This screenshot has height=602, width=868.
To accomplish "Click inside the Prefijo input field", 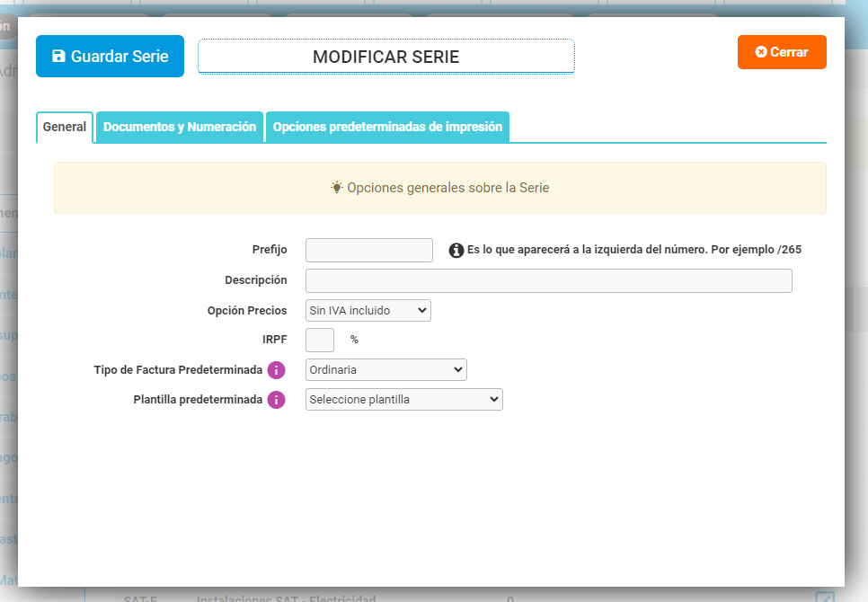I will pyautogui.click(x=368, y=250).
